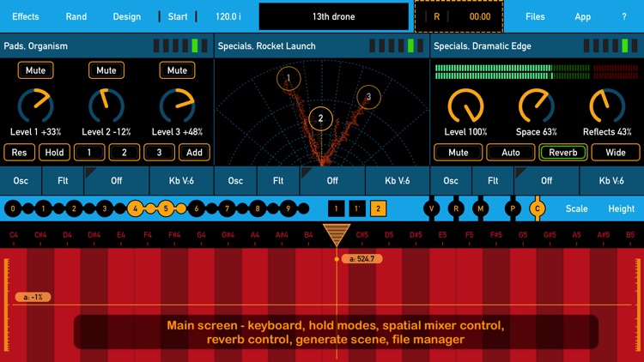Toggle the Res button
This screenshot has width=644, height=362.
[x=19, y=153]
